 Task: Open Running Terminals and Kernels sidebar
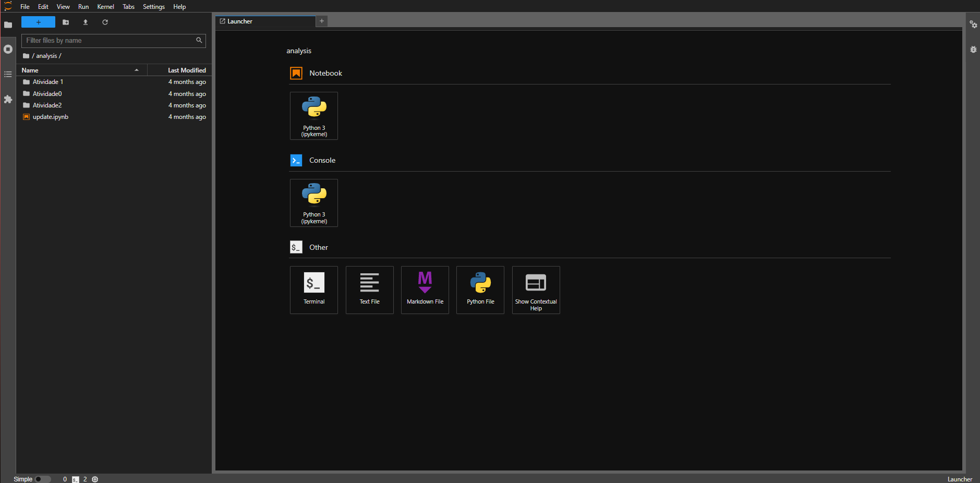coord(8,49)
